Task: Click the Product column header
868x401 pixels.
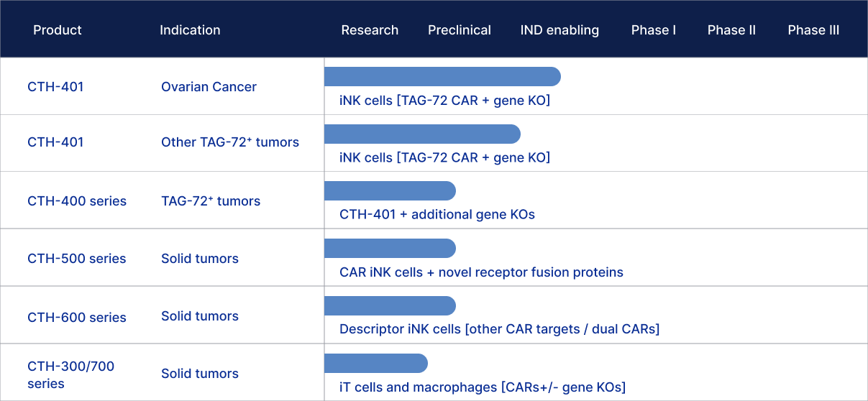Action: [x=58, y=30]
